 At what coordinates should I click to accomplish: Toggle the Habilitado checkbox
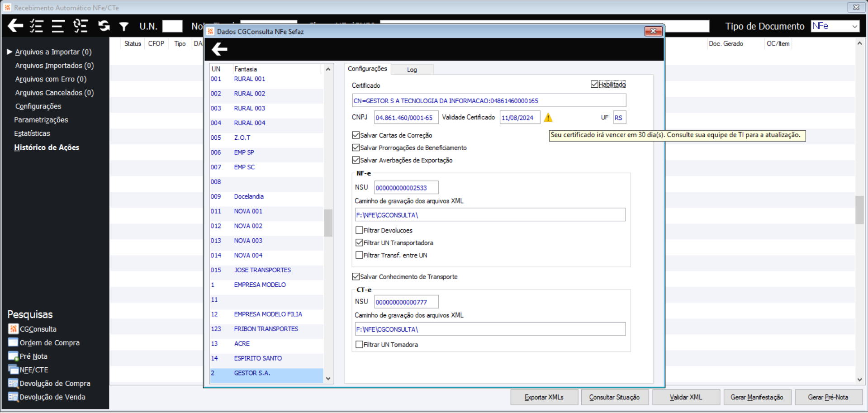pos(594,84)
